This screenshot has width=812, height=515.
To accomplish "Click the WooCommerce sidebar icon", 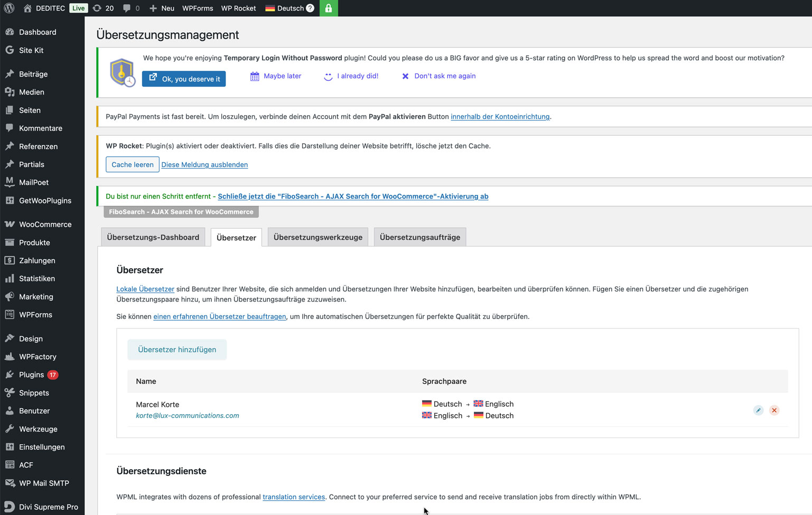I will coord(10,224).
